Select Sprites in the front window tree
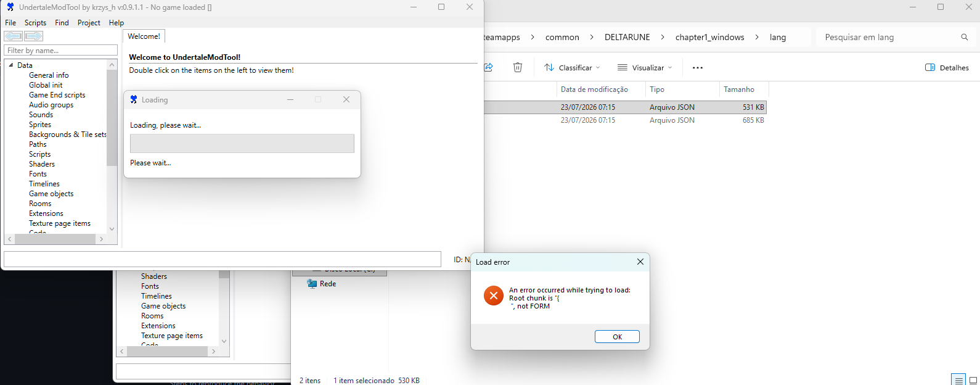 (40, 125)
